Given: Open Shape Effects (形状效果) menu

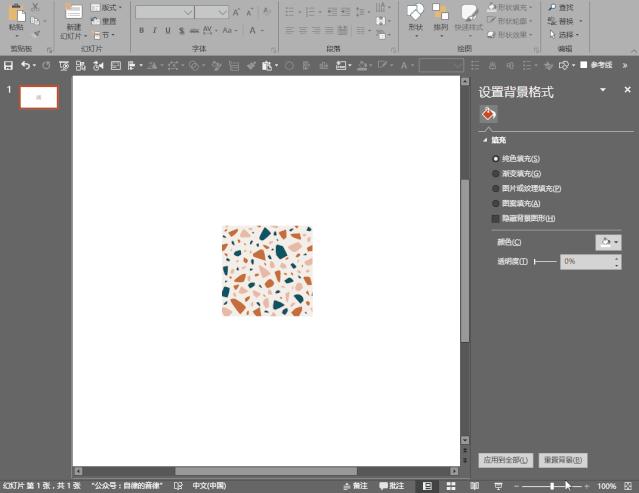Looking at the screenshot, I should click(x=510, y=35).
